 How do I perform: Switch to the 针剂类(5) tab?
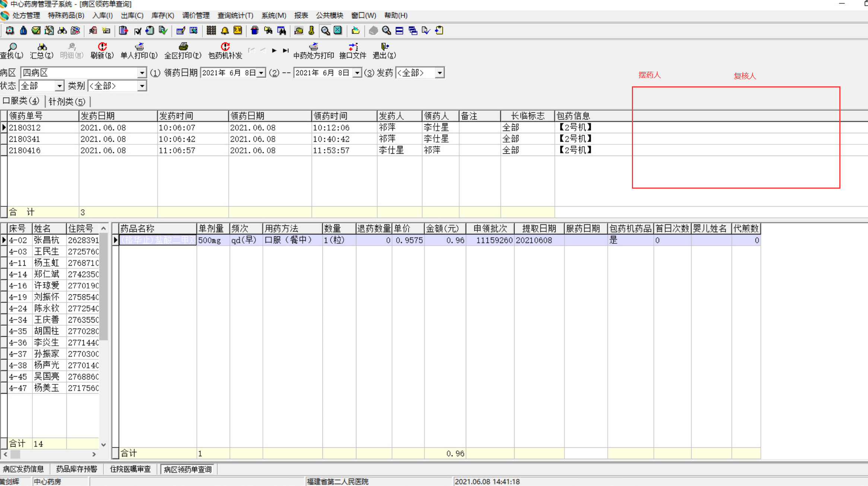[x=67, y=102]
